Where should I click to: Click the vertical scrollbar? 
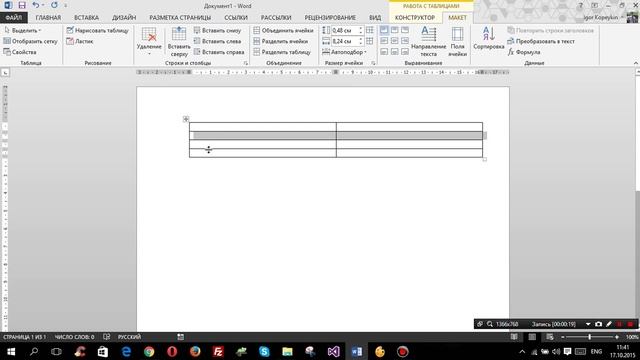coord(638,200)
